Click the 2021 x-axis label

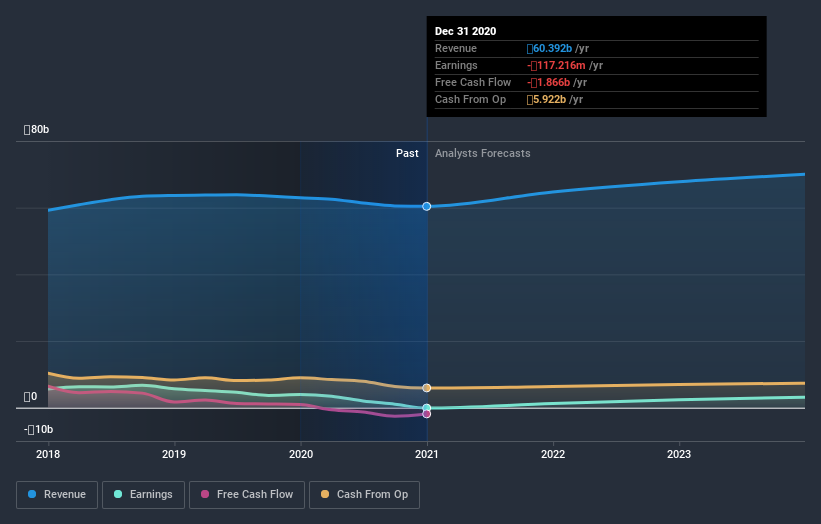click(x=427, y=454)
